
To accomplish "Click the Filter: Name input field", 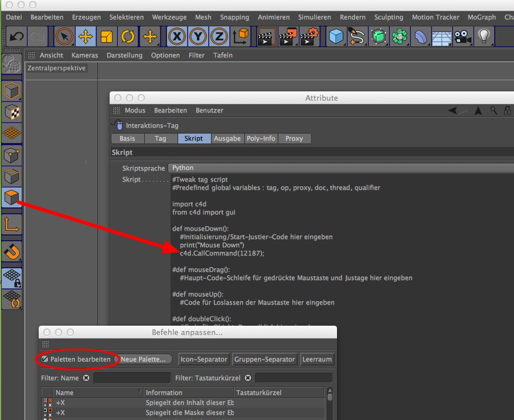I will click(132, 378).
